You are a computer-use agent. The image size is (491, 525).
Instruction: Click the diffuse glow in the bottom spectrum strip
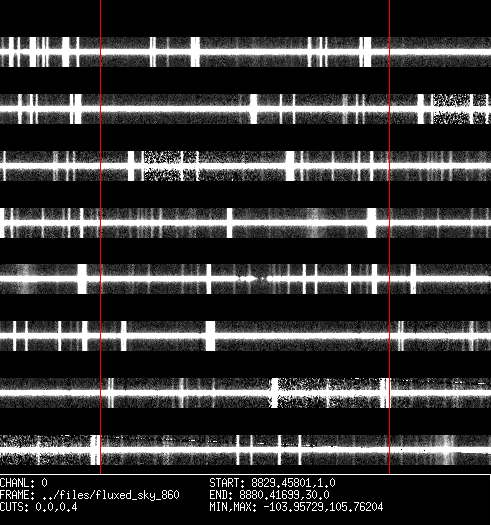pos(446,450)
